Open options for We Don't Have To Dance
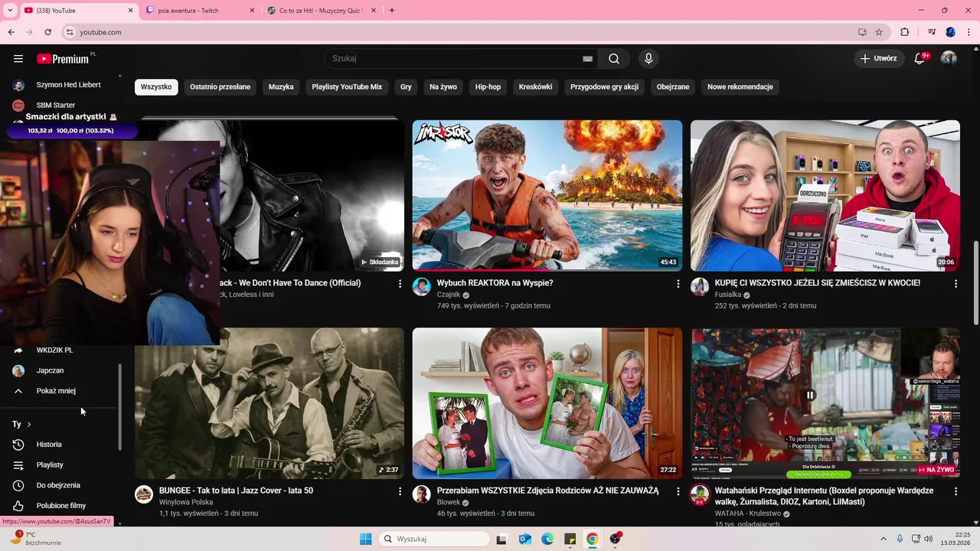 [400, 284]
